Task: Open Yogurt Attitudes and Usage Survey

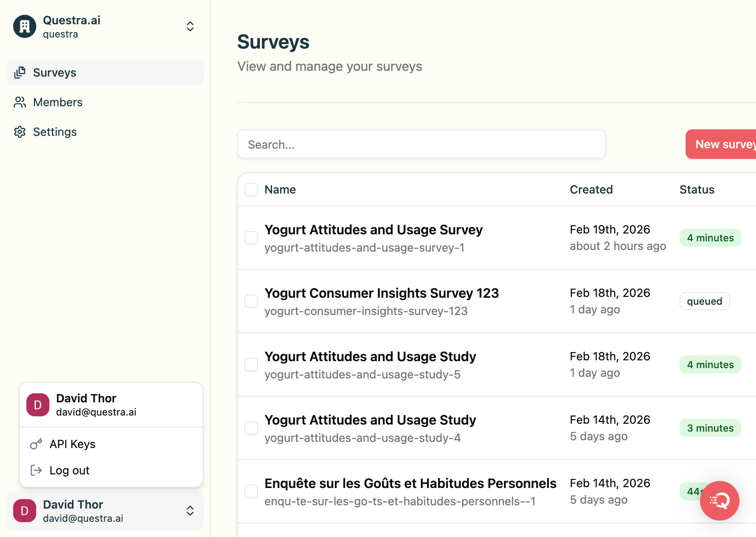Action: click(373, 230)
